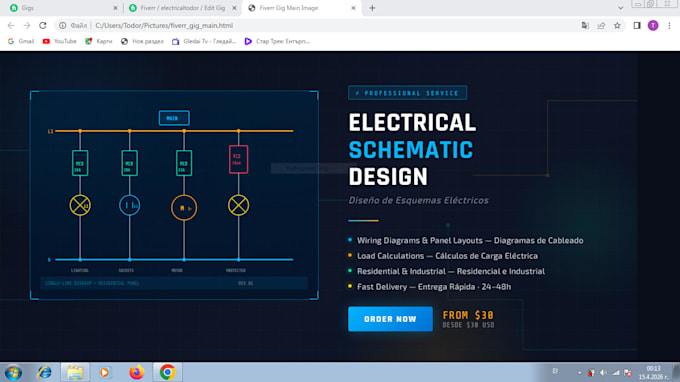Select the Fiverr Gig Main Image tab
The height and width of the screenshot is (382, 680).
click(x=301, y=8)
